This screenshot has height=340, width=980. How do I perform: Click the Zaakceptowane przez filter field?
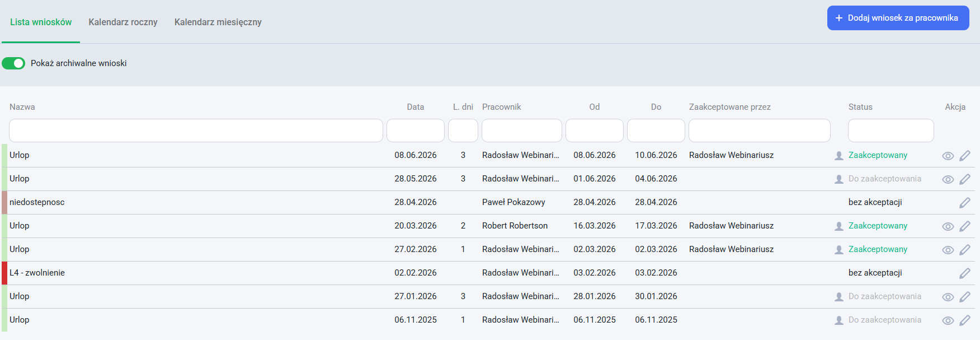point(760,131)
